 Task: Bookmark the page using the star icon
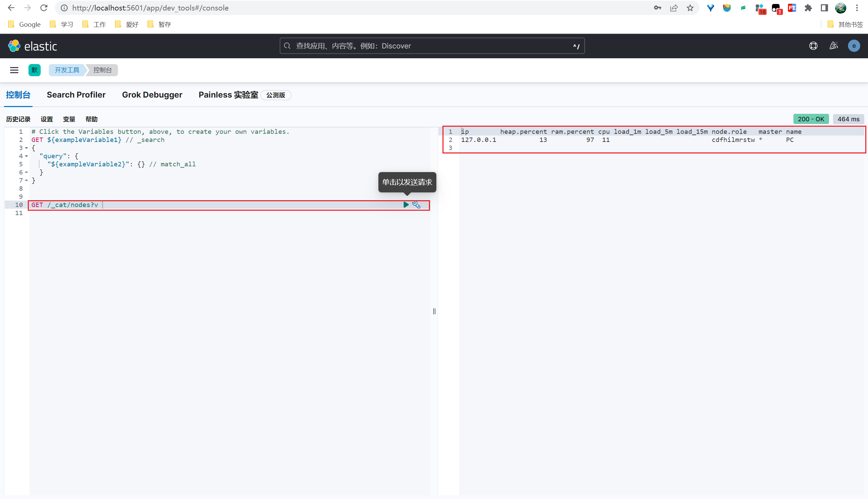(690, 7)
